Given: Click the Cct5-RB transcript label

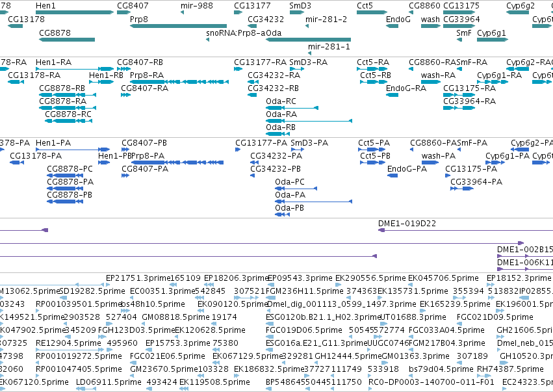Looking at the screenshot, I should (375, 75).
